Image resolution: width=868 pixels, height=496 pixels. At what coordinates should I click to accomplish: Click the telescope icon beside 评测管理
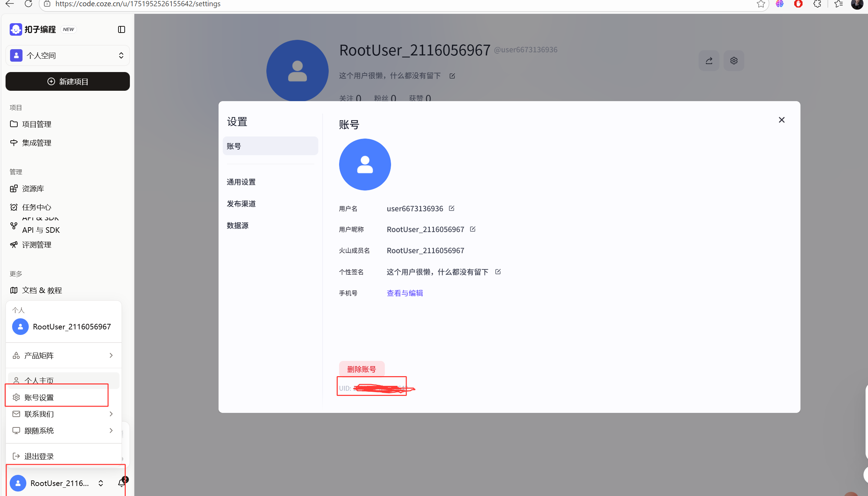[x=14, y=245]
